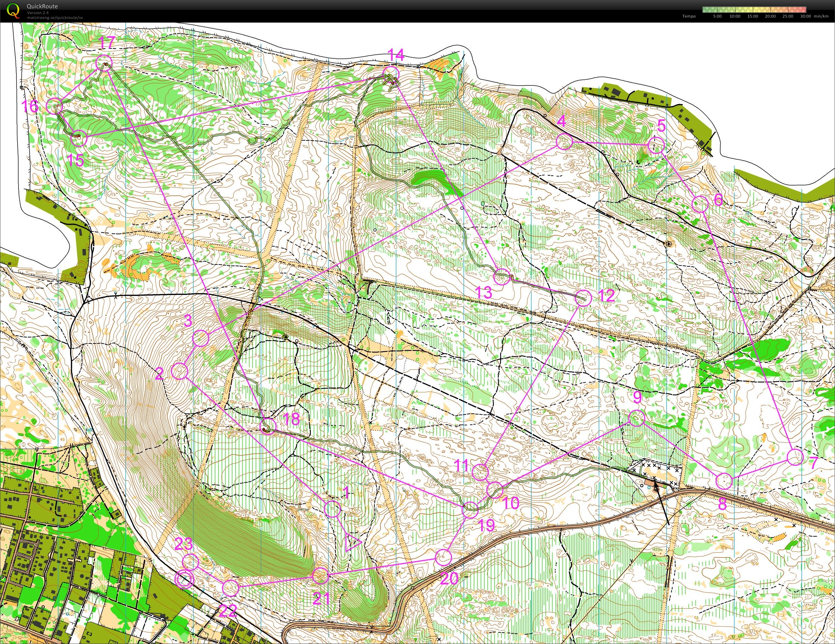Select control circle 14 at the map top
Image resolution: width=835 pixels, height=644 pixels.
[x=391, y=74]
